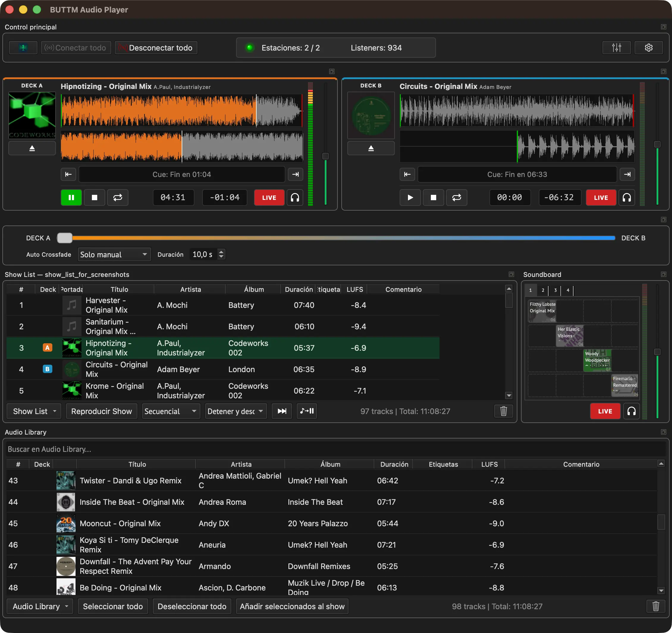Toggle Soundboard headphone preview
Viewport: 672px width, 633px height.
coord(632,411)
